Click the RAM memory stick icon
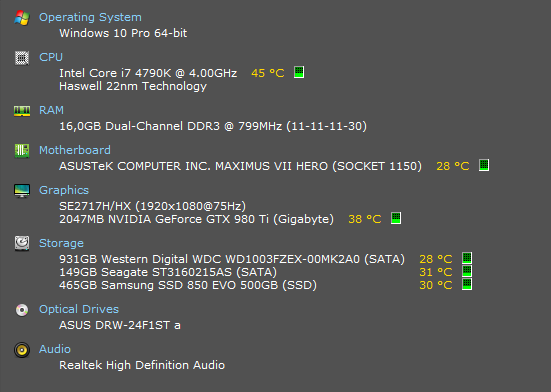 [22, 111]
